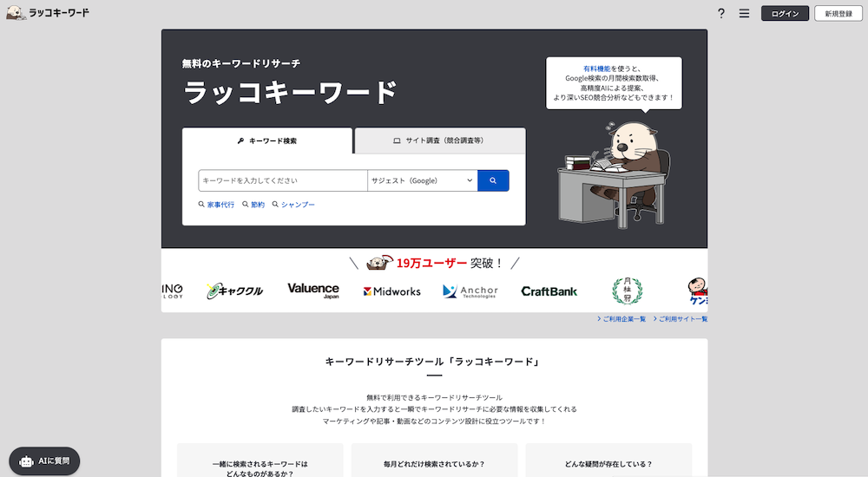Click the Midworks company logo

point(391,291)
